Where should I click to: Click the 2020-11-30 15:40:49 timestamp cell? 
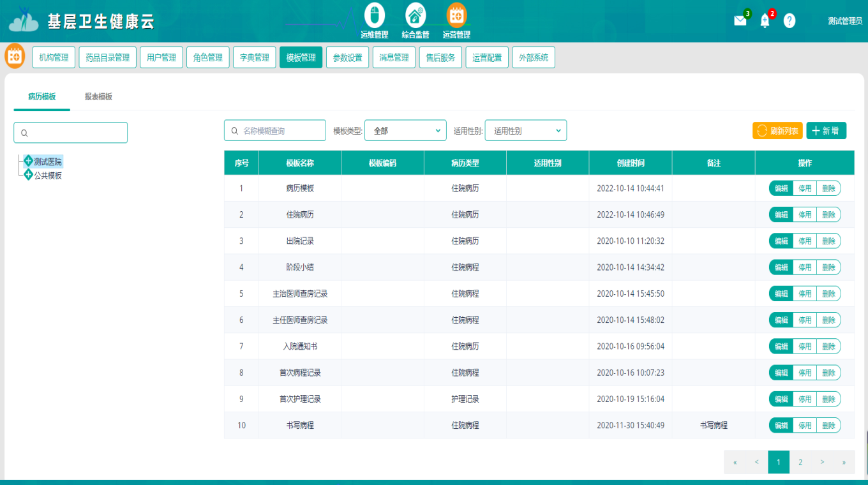click(631, 425)
